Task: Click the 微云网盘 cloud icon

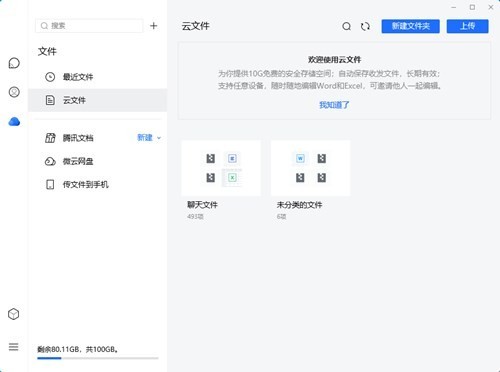Action: (50, 161)
